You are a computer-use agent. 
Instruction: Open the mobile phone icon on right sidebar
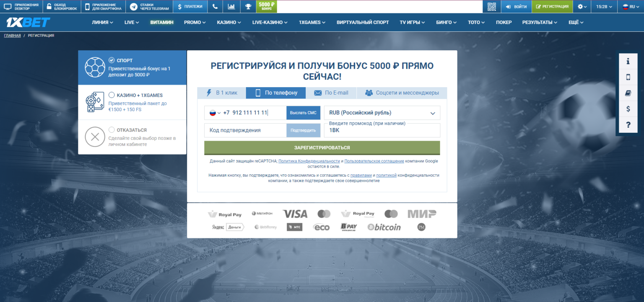click(628, 77)
